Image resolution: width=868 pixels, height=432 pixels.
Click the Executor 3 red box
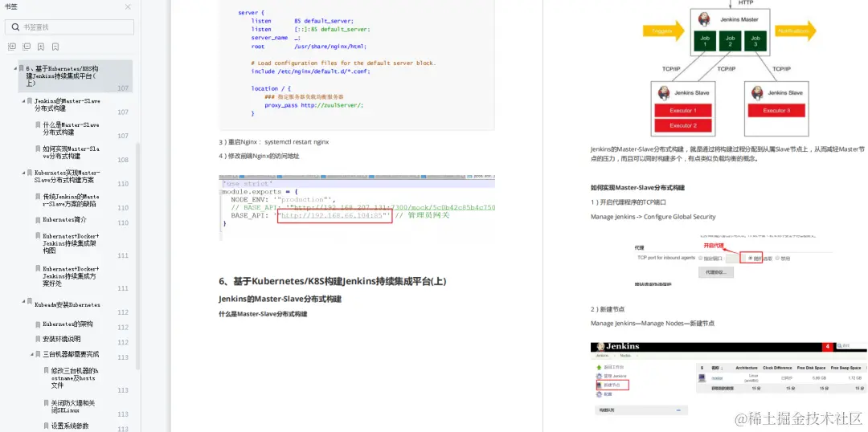point(776,111)
